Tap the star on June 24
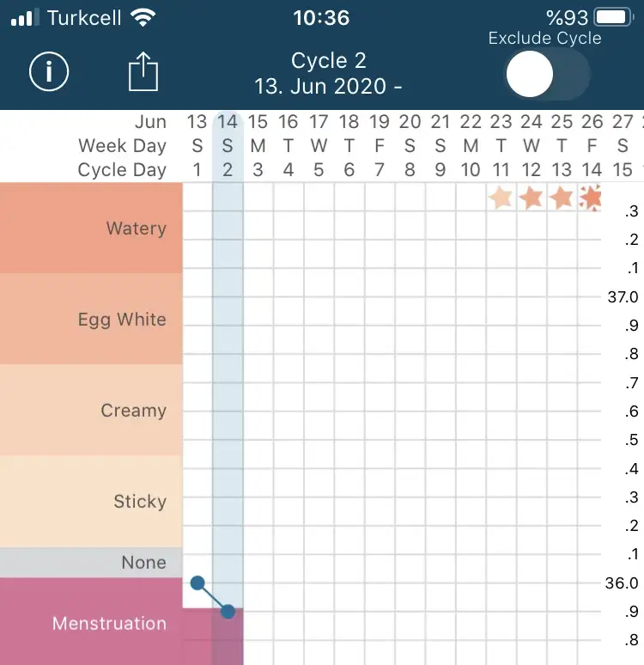Image resolution: width=644 pixels, height=665 pixels. (x=532, y=198)
